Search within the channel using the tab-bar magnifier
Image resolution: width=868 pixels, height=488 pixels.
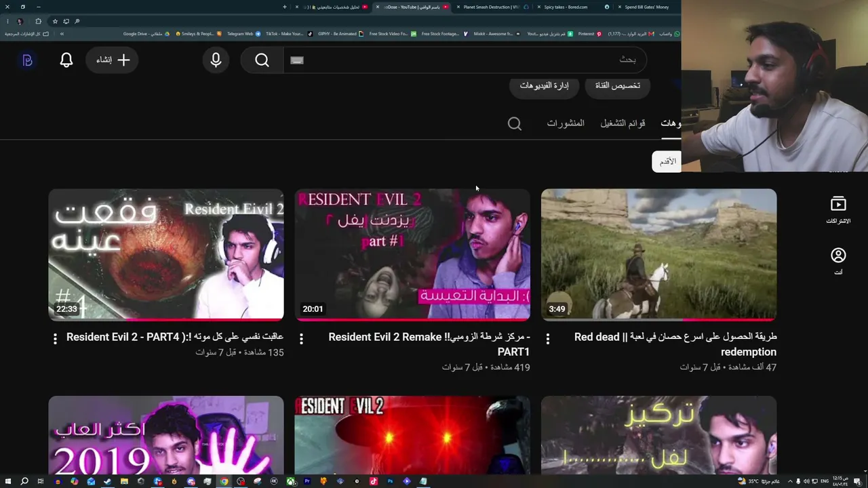coord(515,123)
